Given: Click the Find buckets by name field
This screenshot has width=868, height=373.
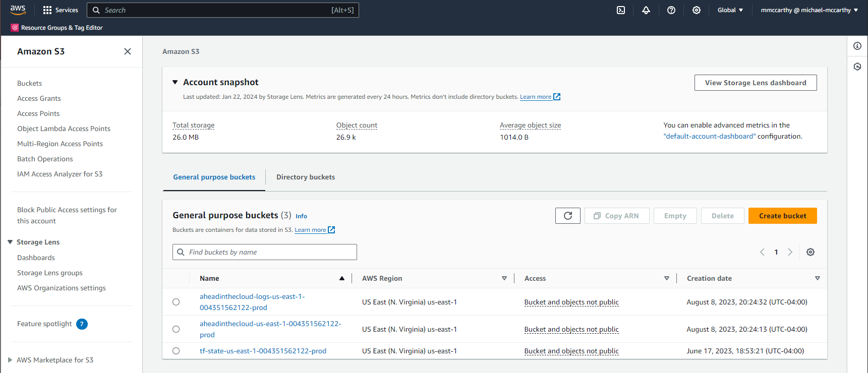Looking at the screenshot, I should (x=265, y=252).
